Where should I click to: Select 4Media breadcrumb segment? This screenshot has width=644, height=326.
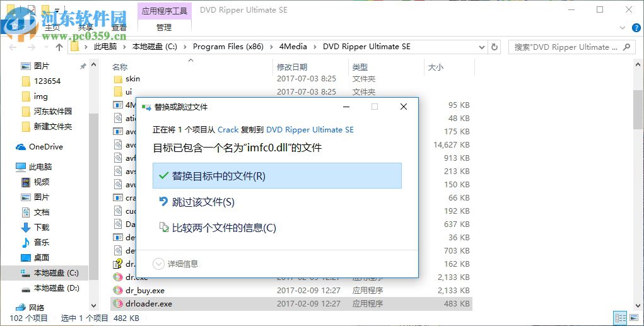(x=293, y=47)
